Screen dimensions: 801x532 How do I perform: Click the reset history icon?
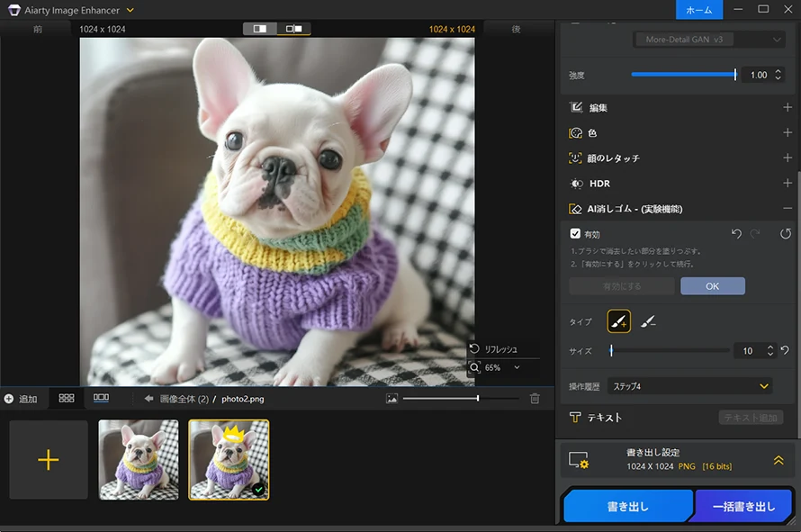784,233
